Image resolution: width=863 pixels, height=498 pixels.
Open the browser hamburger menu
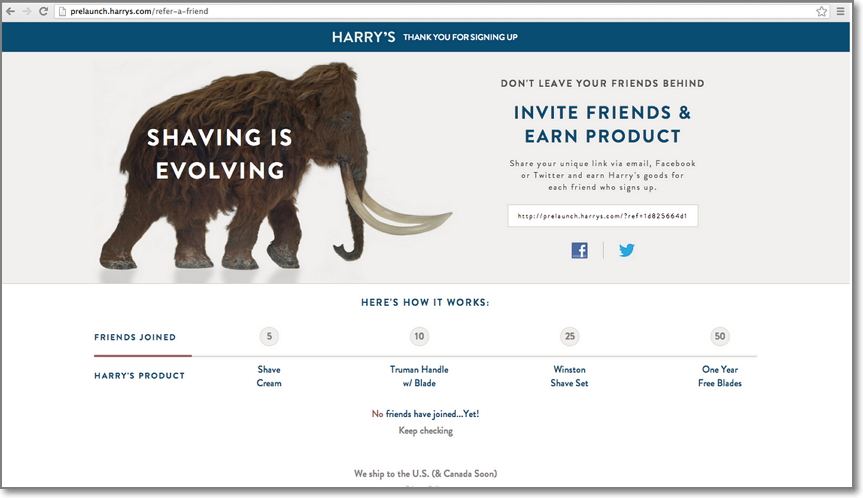point(840,11)
